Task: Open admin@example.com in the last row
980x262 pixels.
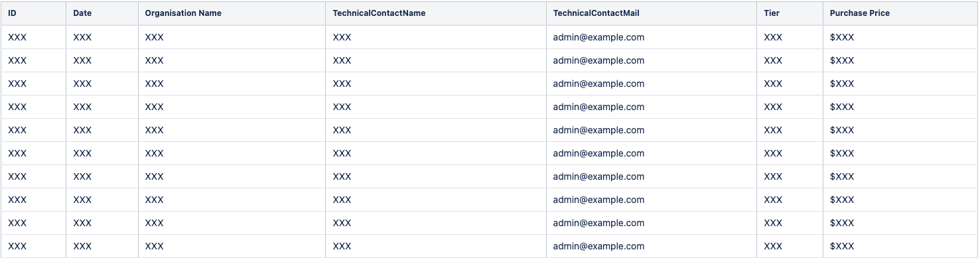Action: (598, 246)
